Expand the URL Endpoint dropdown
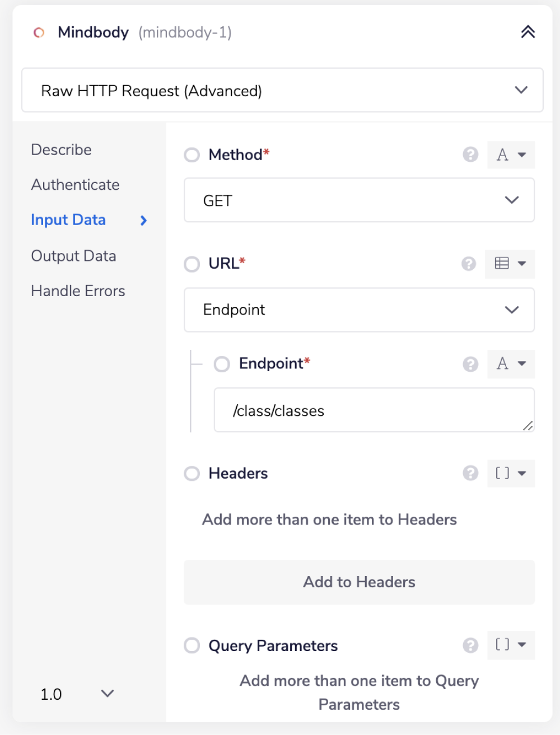Image resolution: width=560 pixels, height=735 pixels. pyautogui.click(x=359, y=310)
